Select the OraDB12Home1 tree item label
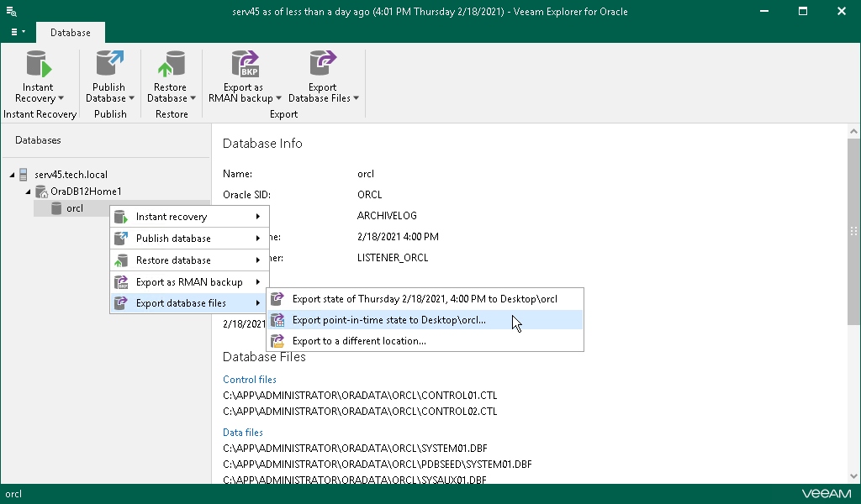The image size is (861, 504). [86, 192]
